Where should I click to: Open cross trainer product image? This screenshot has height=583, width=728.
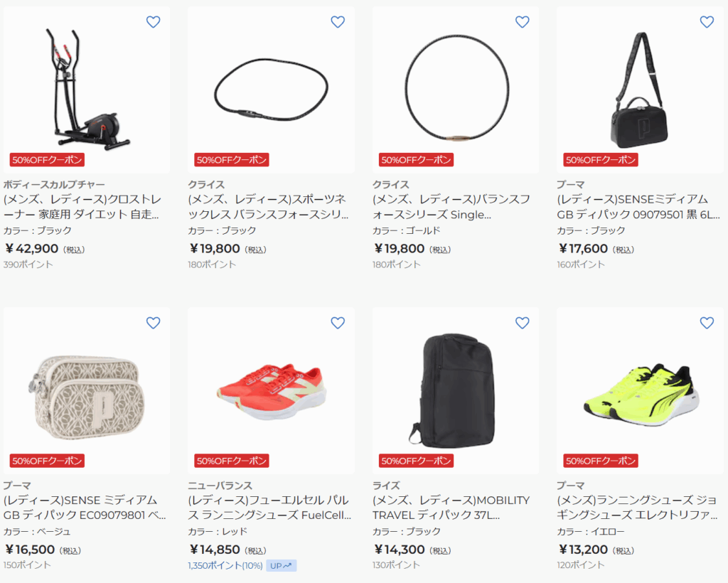tap(86, 90)
